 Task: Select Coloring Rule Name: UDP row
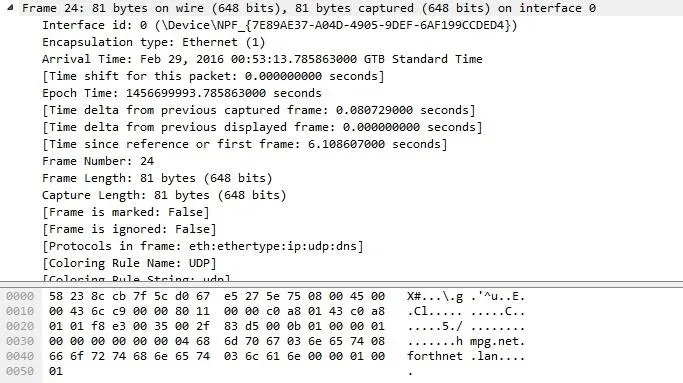click(129, 263)
